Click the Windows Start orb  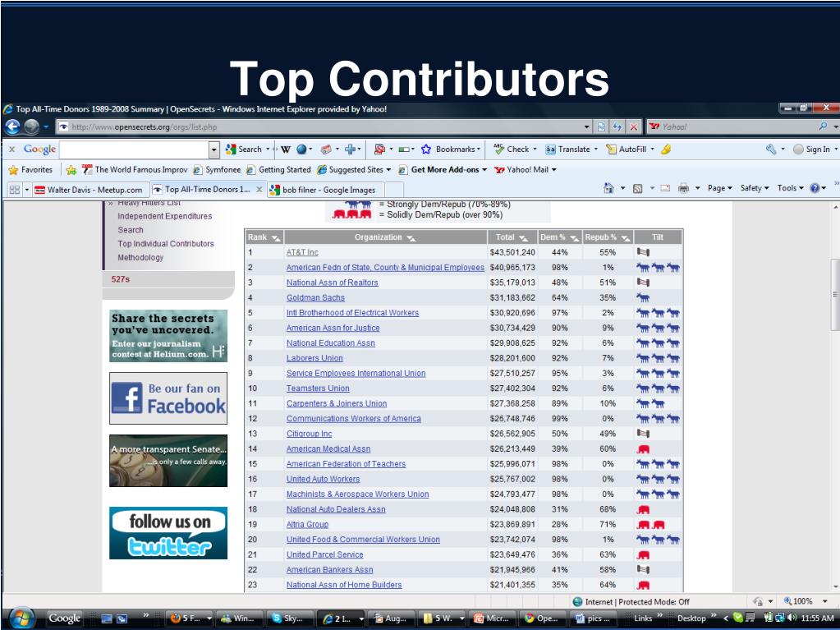coord(22,618)
